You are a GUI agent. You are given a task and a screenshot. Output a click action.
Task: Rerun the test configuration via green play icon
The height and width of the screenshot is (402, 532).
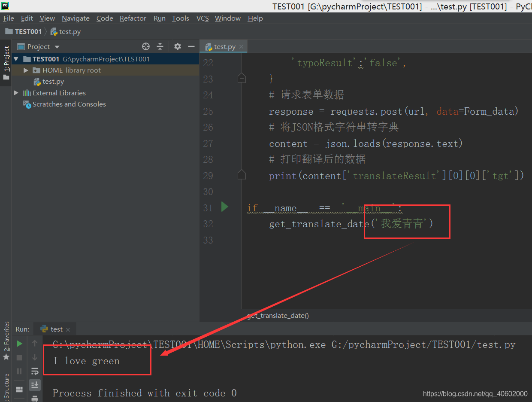[19, 344]
